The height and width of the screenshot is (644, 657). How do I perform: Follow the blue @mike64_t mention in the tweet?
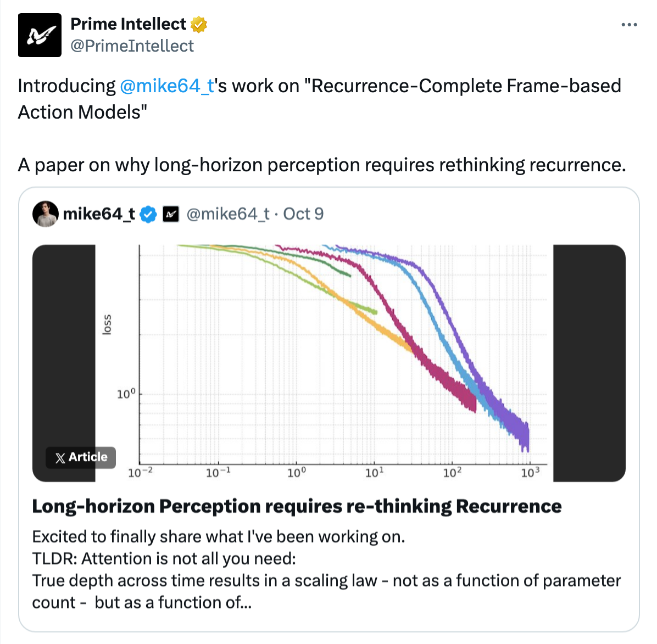166,86
